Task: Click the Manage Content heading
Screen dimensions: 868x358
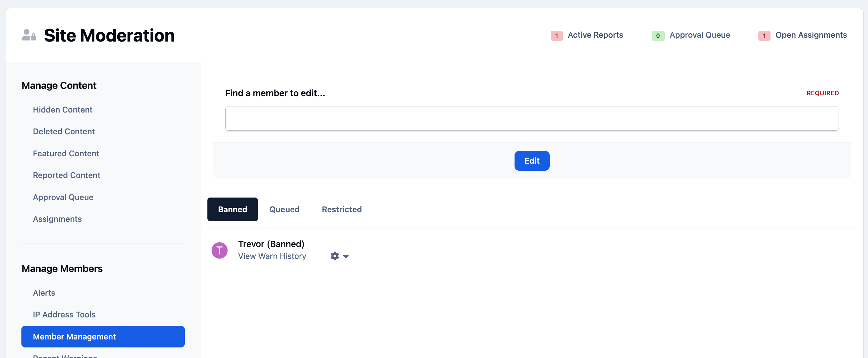Action: point(59,86)
